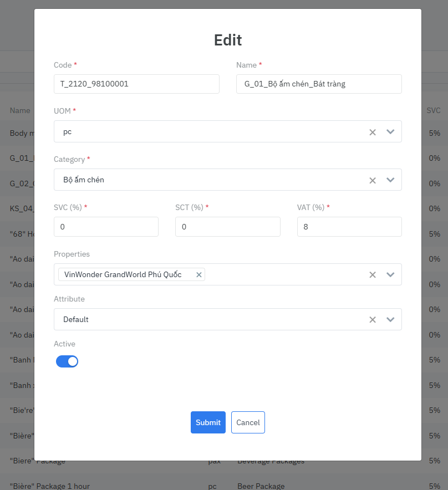Clear the Category selection with X icon
This screenshot has width=448, height=490.
click(x=373, y=180)
